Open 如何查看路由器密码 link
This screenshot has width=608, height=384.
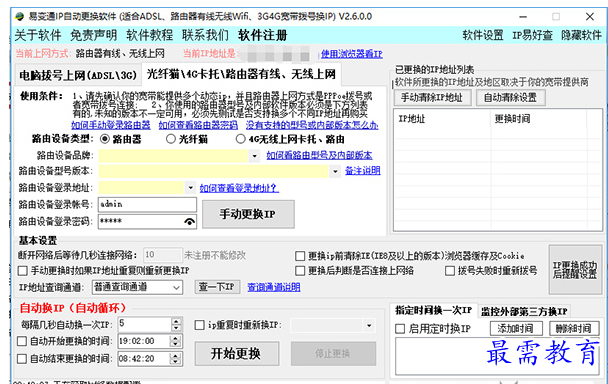[x=198, y=125]
